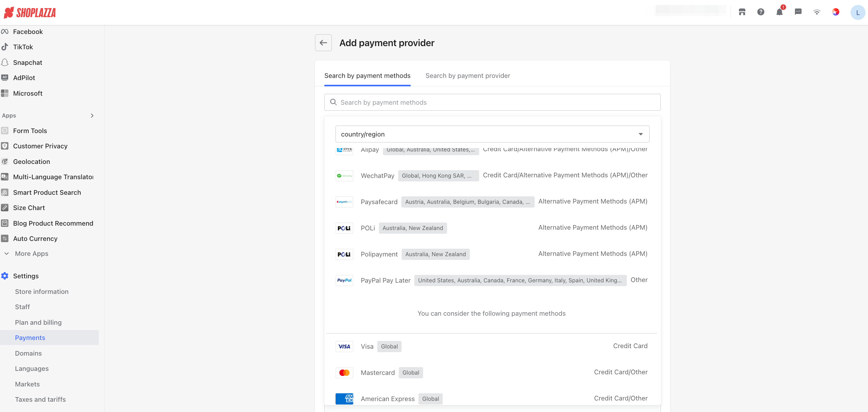Click the Auto Currency icon

tap(5, 239)
